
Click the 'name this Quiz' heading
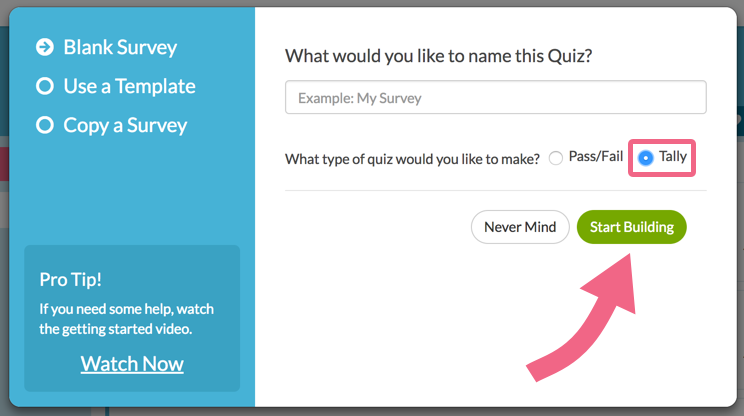(438, 55)
